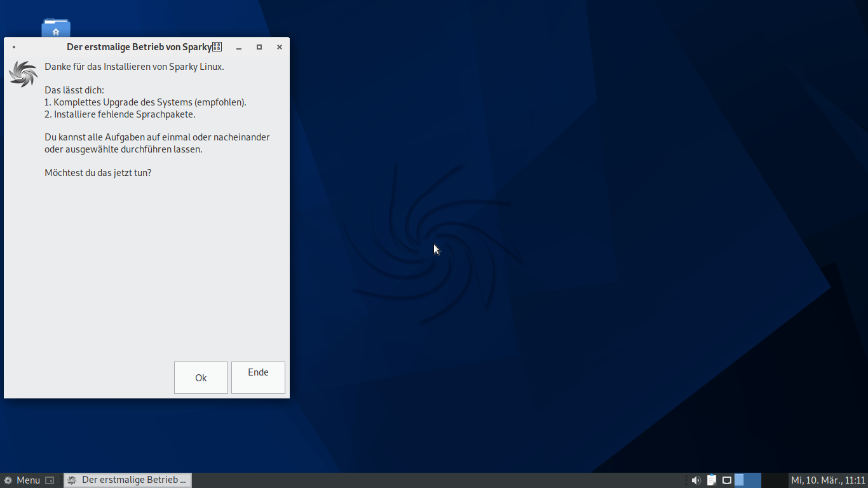Click the clock showing Mi, 10. Mär., 11:11
The width and height of the screenshot is (868, 488).
point(828,480)
